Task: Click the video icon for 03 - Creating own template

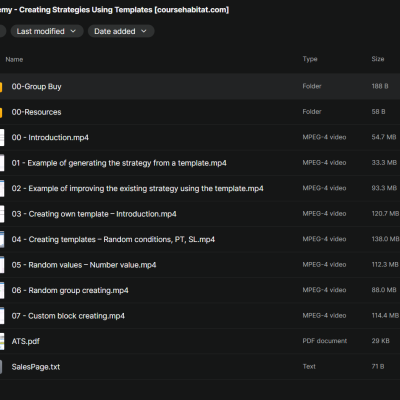Action: (x=2, y=214)
